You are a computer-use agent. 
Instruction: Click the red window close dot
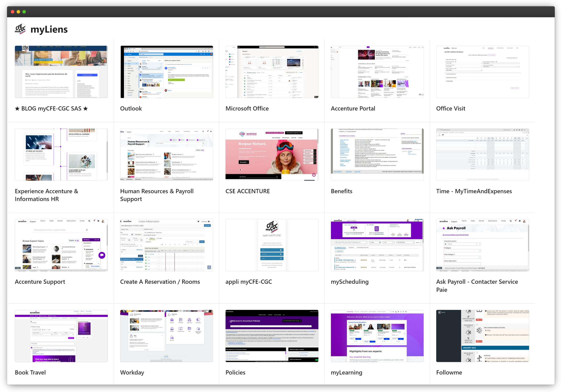(x=13, y=12)
